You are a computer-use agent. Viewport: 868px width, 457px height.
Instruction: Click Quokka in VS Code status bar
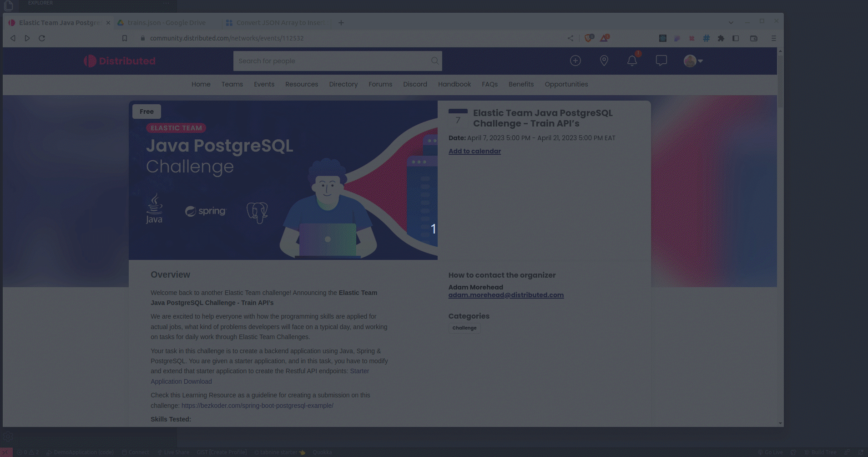[322, 452]
